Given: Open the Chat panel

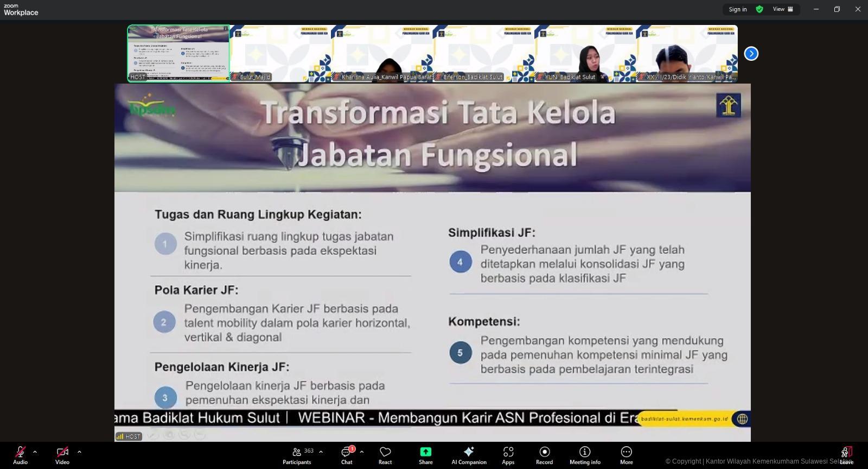Looking at the screenshot, I should point(347,455).
